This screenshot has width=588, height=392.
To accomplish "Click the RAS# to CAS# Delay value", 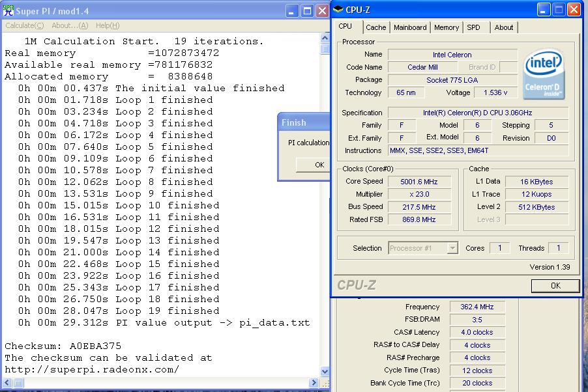I will 477,345.
